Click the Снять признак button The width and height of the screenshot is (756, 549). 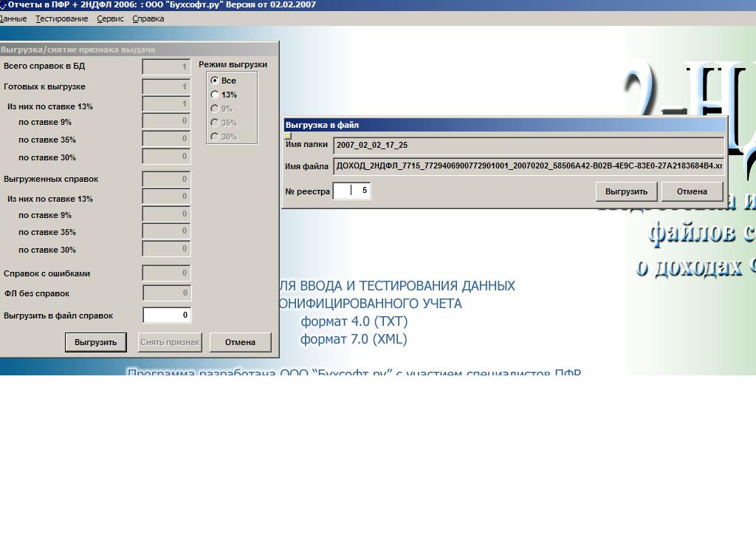tap(170, 342)
